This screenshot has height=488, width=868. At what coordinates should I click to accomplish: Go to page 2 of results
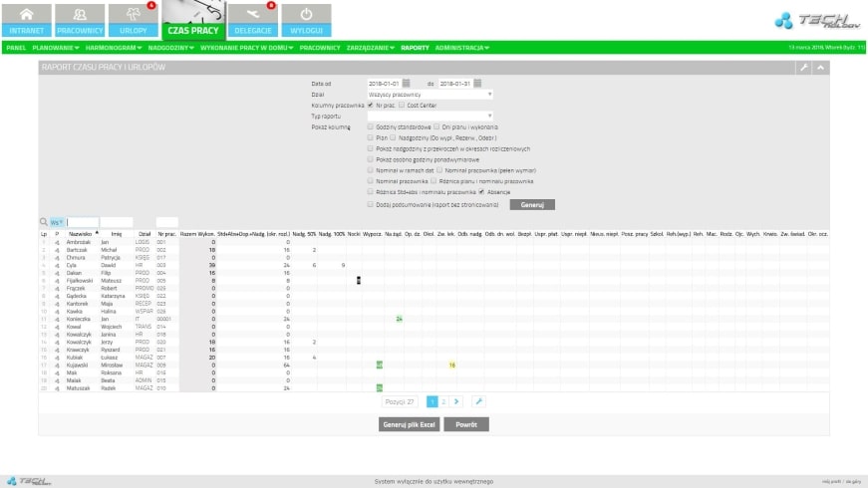444,401
